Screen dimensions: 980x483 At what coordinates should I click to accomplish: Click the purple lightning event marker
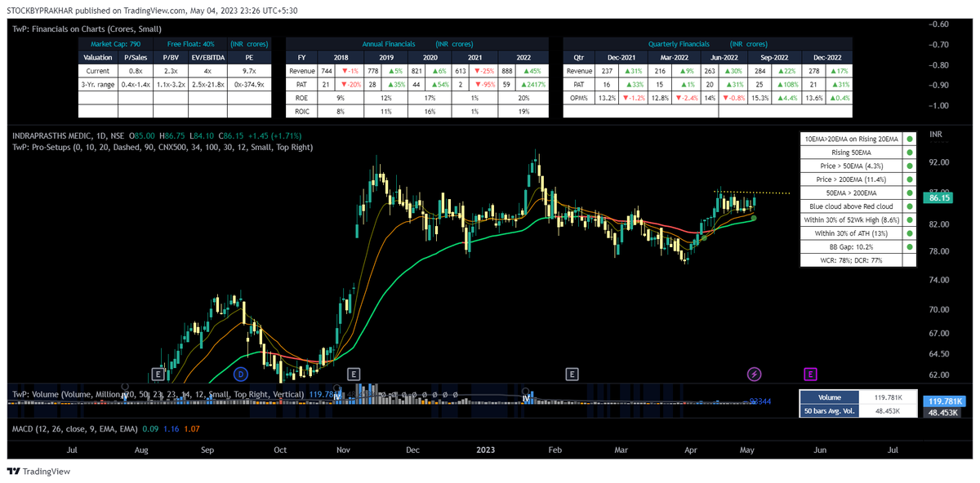coord(755,374)
